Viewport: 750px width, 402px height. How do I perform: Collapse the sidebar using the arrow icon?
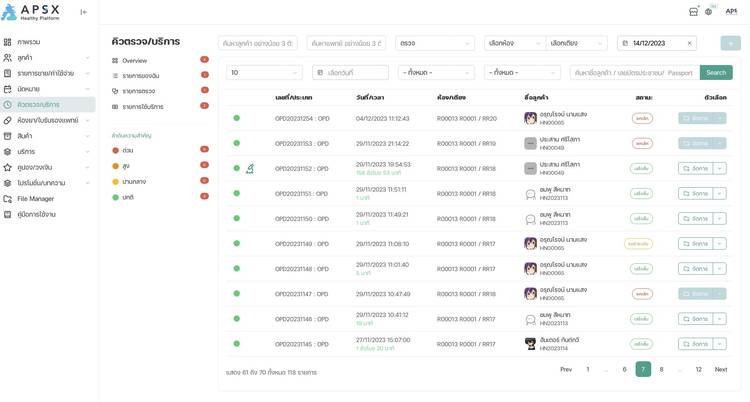(84, 12)
